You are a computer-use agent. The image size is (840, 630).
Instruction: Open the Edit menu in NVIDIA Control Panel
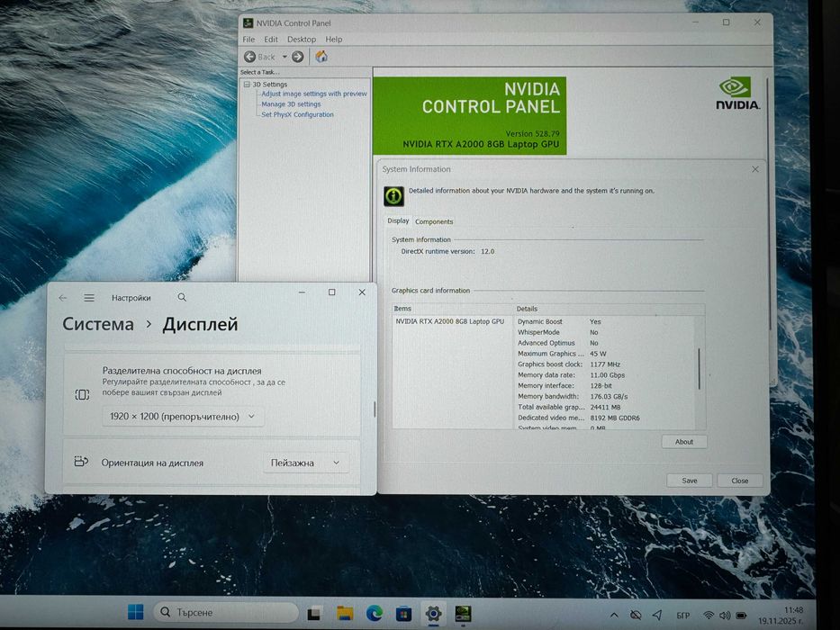[x=271, y=39]
